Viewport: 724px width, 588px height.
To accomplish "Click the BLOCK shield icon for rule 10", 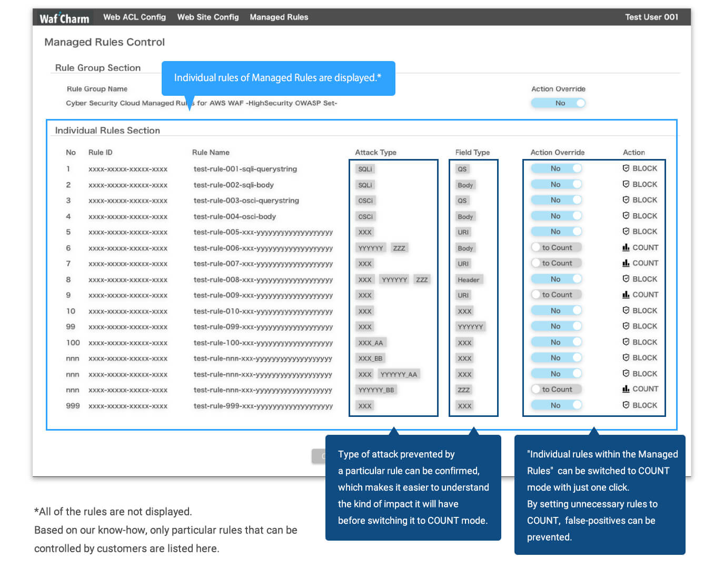I will click(626, 311).
